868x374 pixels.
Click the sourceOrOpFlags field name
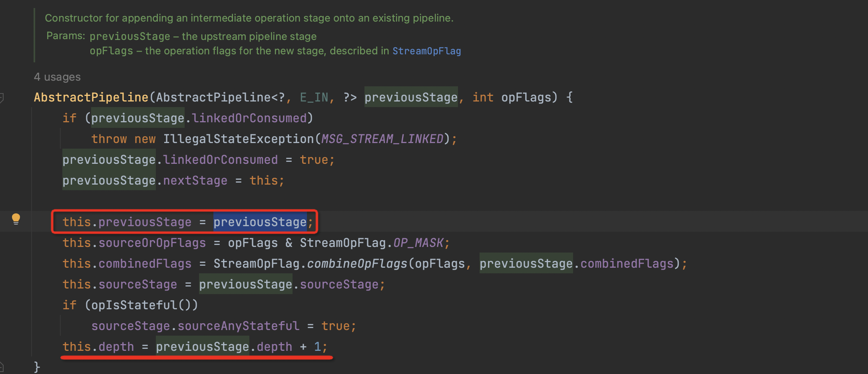152,243
